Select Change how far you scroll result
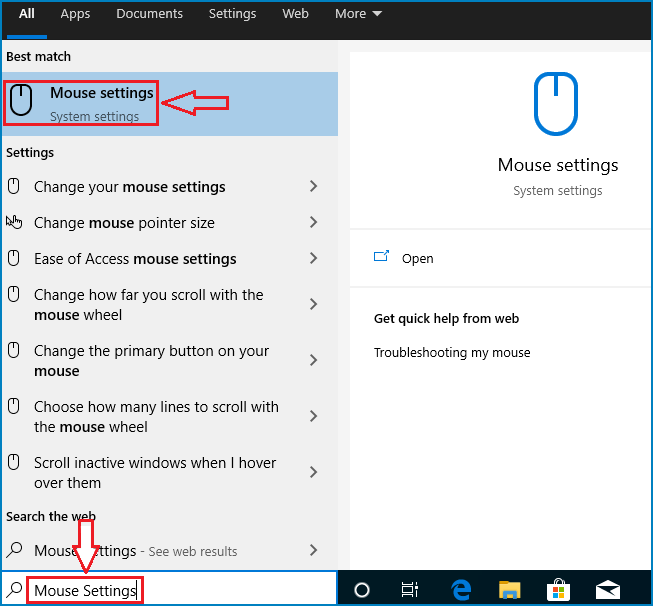The height and width of the screenshot is (606, 653). click(170, 304)
